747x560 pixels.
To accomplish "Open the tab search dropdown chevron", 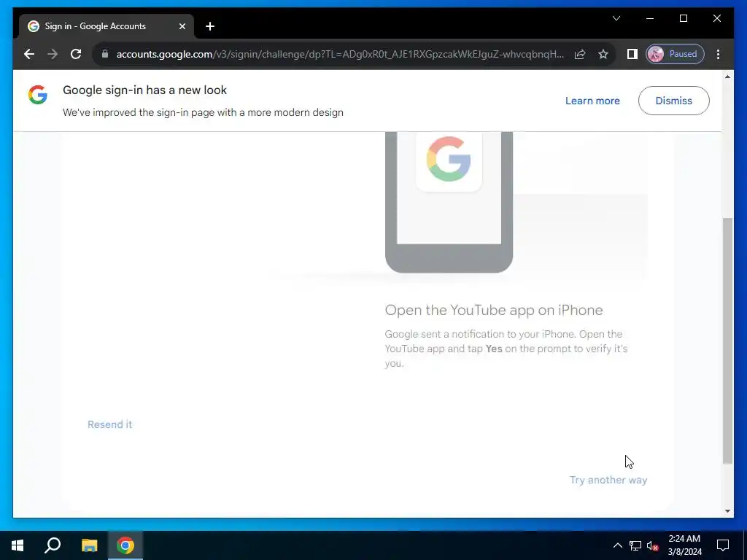I will click(x=616, y=18).
